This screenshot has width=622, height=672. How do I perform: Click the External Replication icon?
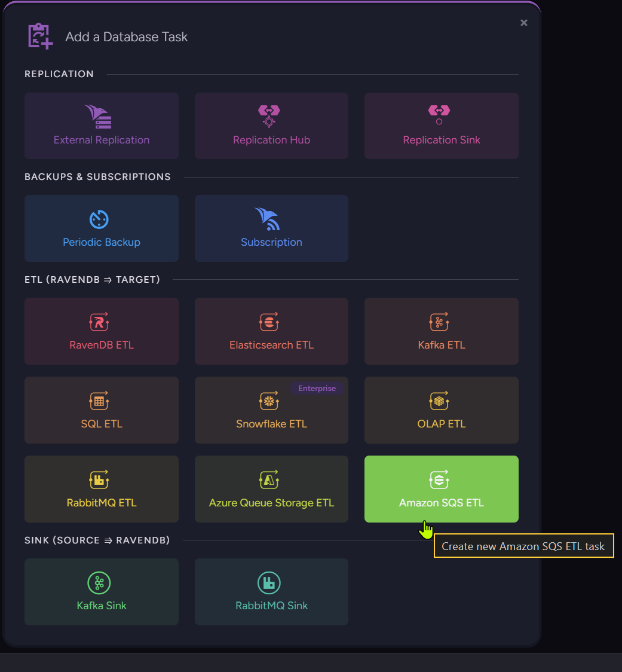[99, 117]
